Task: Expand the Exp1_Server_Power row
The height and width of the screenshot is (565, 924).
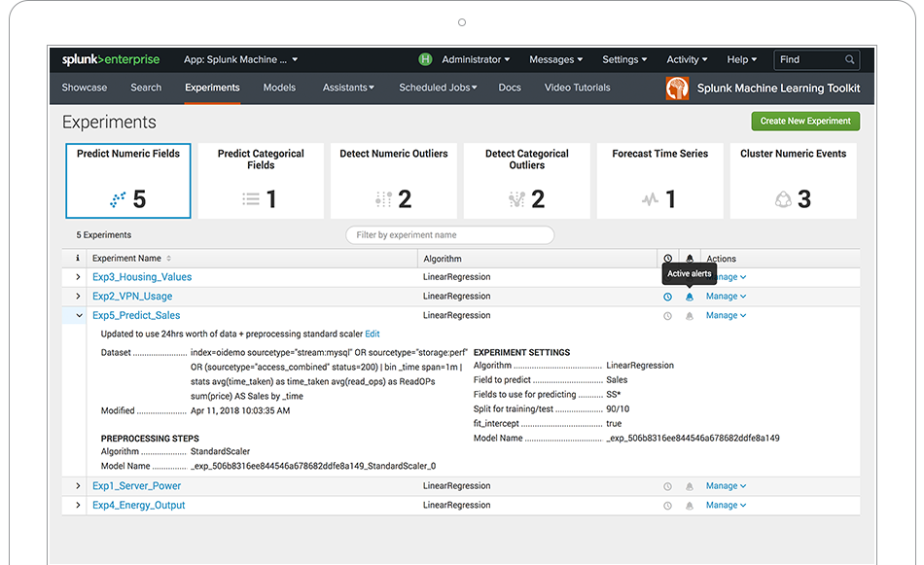Action: [78, 486]
